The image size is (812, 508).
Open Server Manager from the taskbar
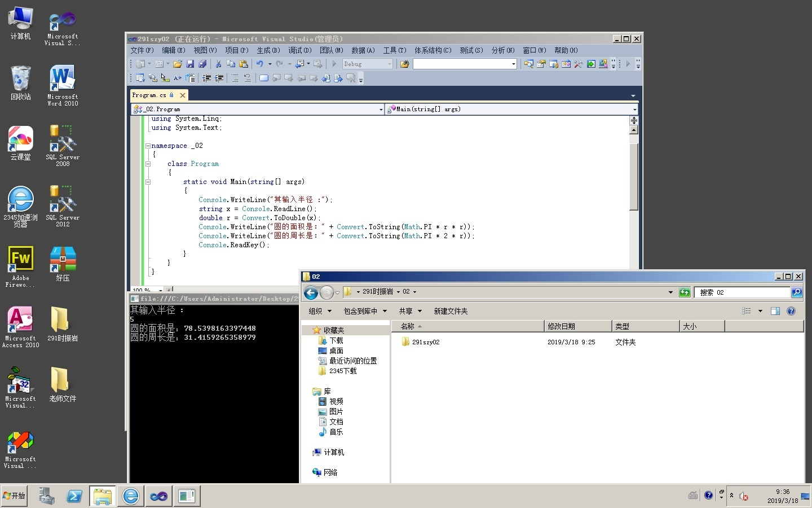[46, 496]
